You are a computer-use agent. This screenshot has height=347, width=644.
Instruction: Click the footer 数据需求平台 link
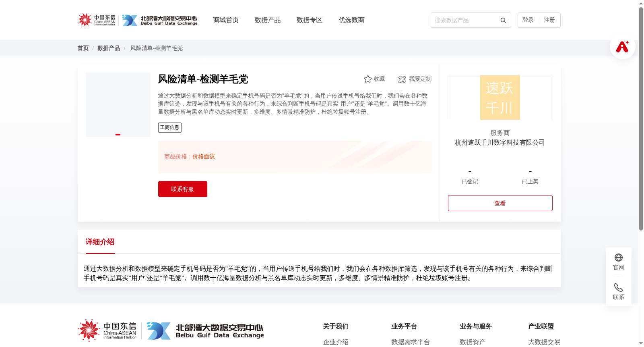tap(411, 342)
